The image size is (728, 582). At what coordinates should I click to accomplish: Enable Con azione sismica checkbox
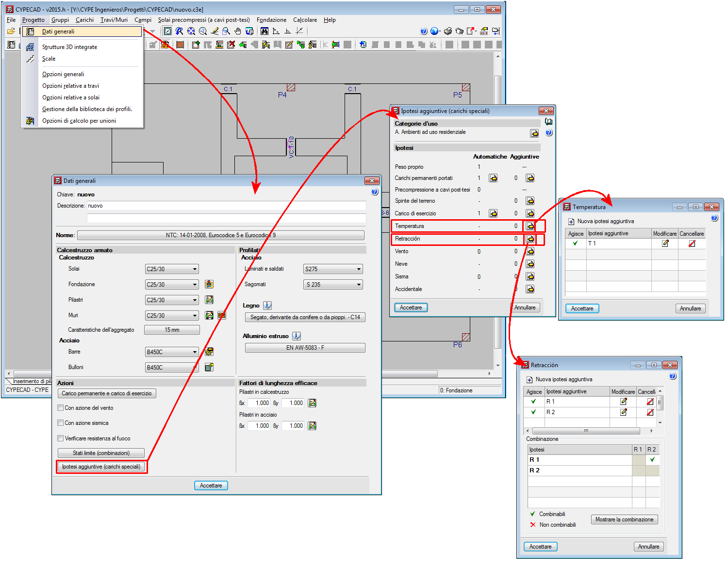pyautogui.click(x=61, y=423)
